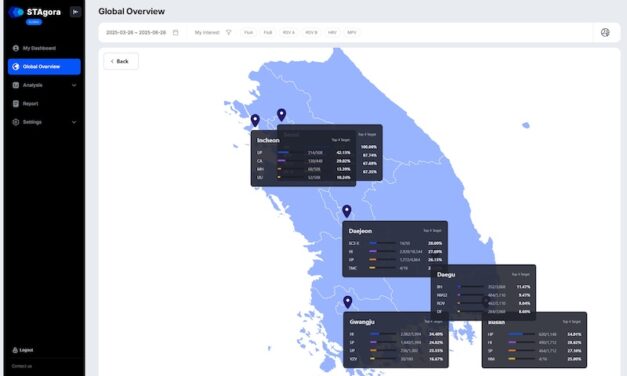This screenshot has height=376, width=627.
Task: Open the Daejeon data card title
Action: [360, 231]
